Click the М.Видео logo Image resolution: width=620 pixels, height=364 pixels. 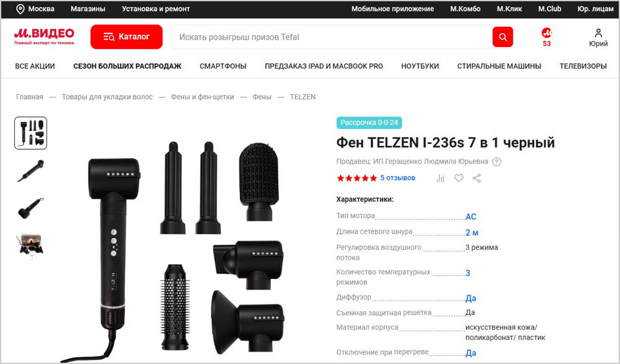click(x=44, y=37)
